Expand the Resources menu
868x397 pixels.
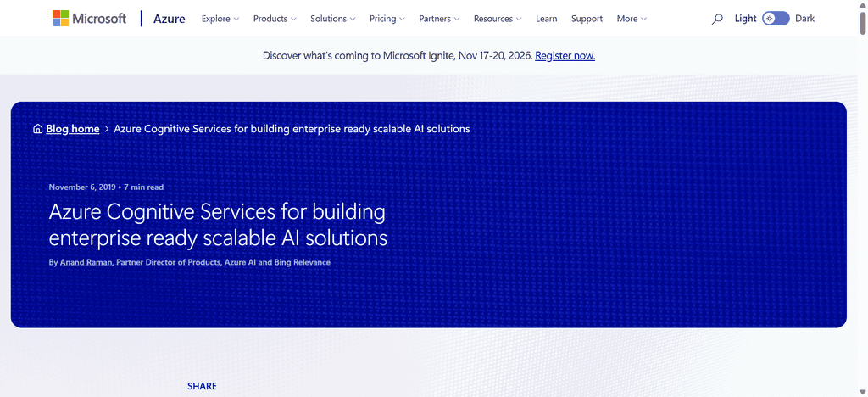[497, 19]
